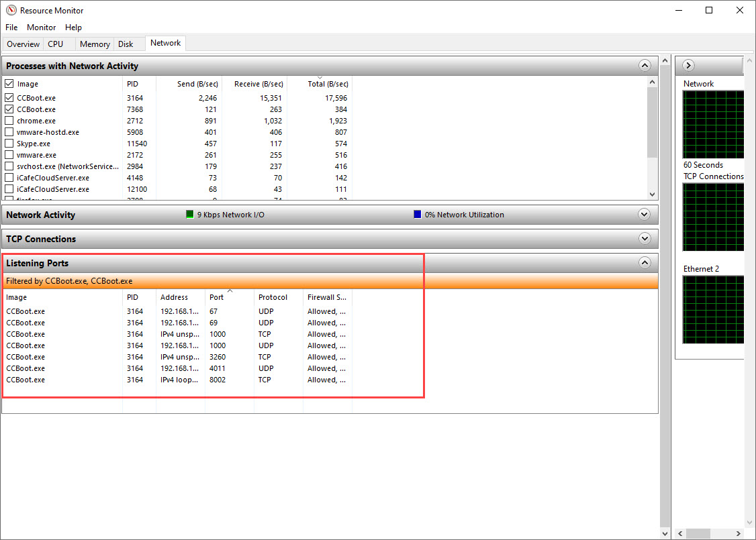The height and width of the screenshot is (540, 756).
Task: Click the blue Network Utilization indicator square
Action: coord(418,215)
